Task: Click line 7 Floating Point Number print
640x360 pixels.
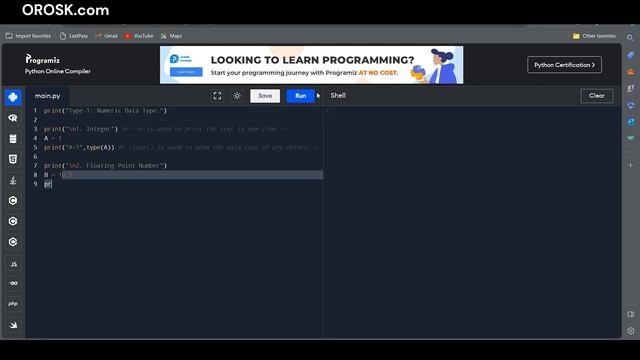Action: coord(105,166)
